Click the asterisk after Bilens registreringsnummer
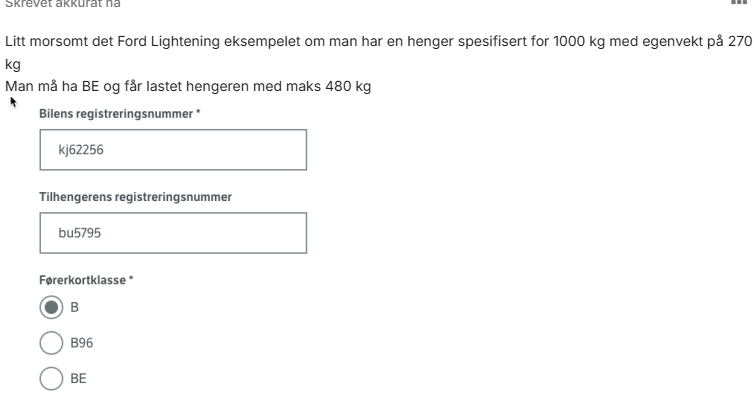Viewport: 754px width, 398px height. (x=198, y=112)
